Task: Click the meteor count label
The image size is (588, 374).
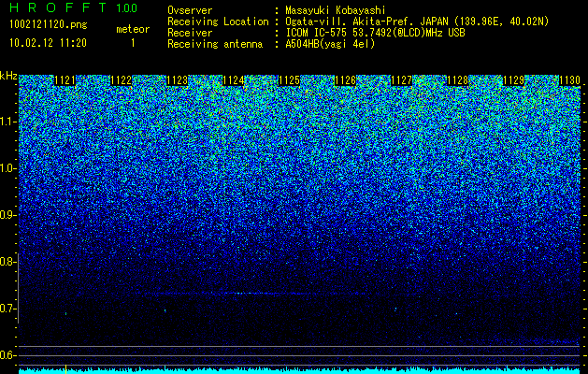Action: 133,29
